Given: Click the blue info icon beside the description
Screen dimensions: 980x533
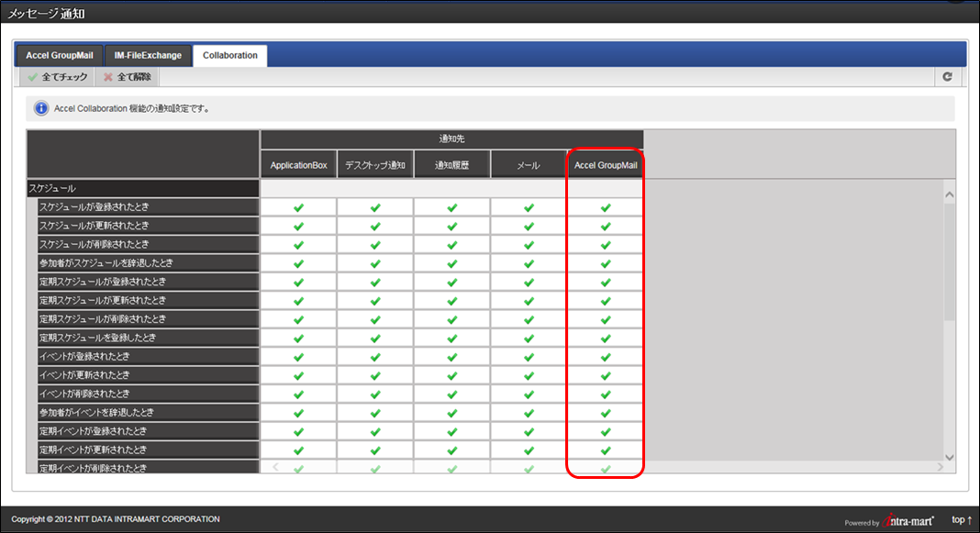Looking at the screenshot, I should pyautogui.click(x=41, y=108).
